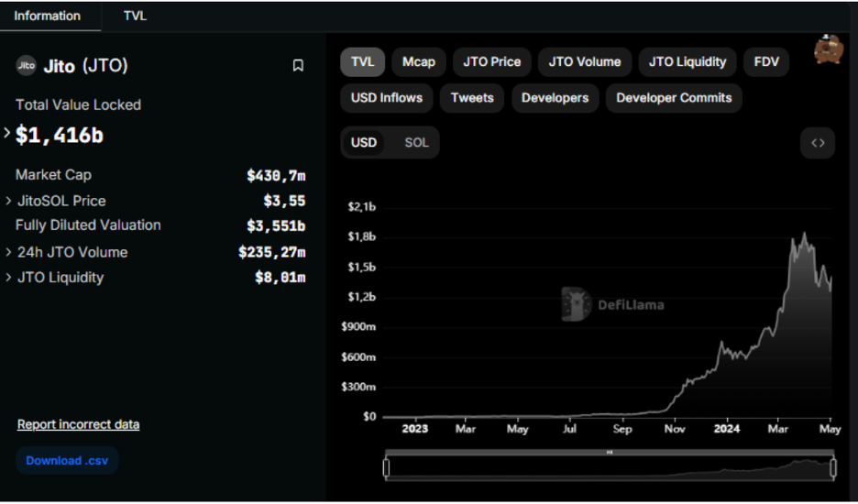
Task: Enable the Tweets chart metric
Action: tap(472, 98)
